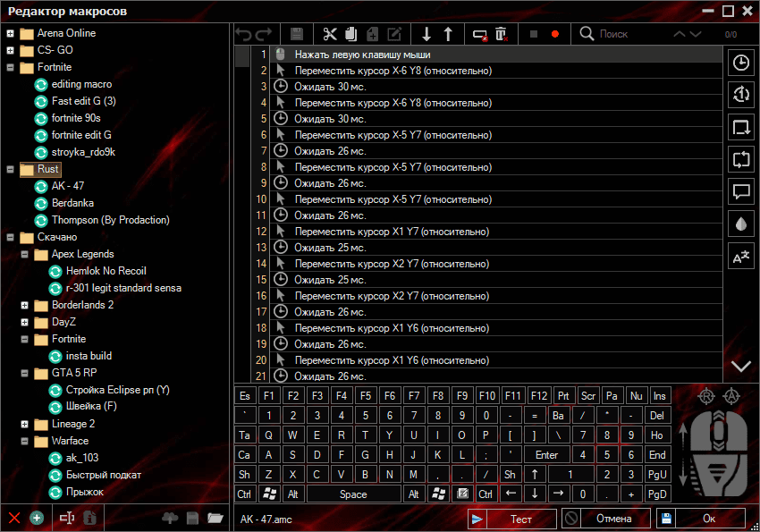Click the loop/repeat icon in right sidebar
Screen dimensions: 760x532
coord(740,159)
